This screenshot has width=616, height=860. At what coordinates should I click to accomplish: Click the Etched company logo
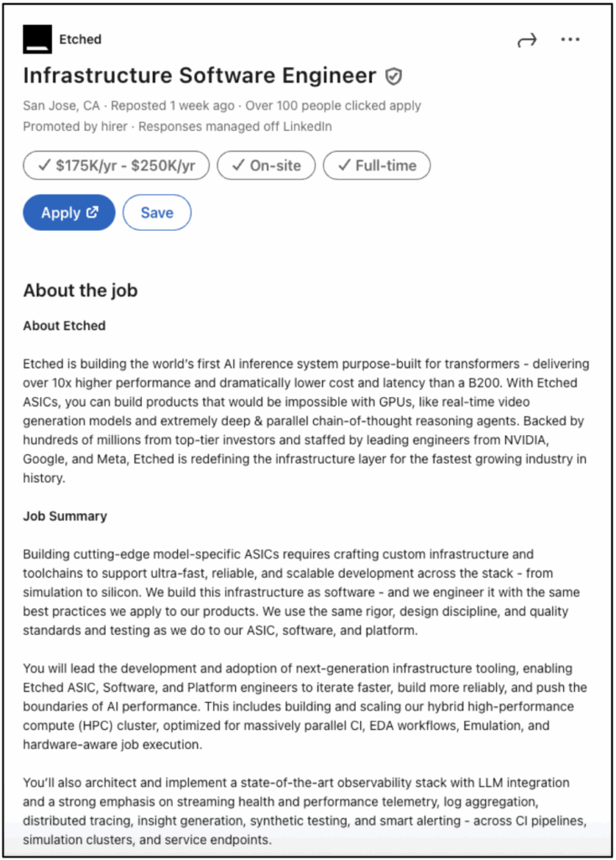pos(37,39)
